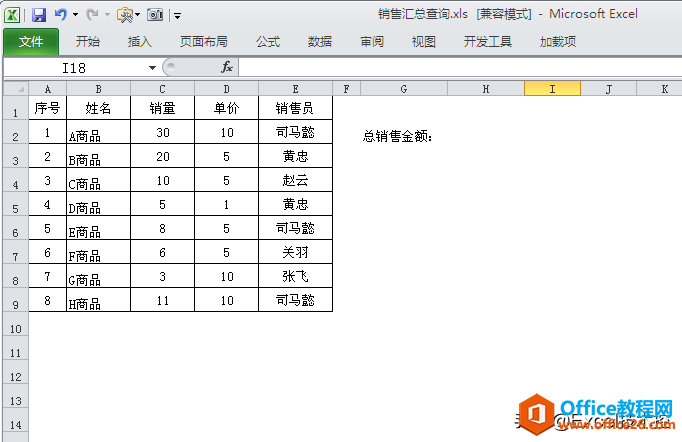Select column G header
This screenshot has width=682, height=442.
tap(404, 89)
